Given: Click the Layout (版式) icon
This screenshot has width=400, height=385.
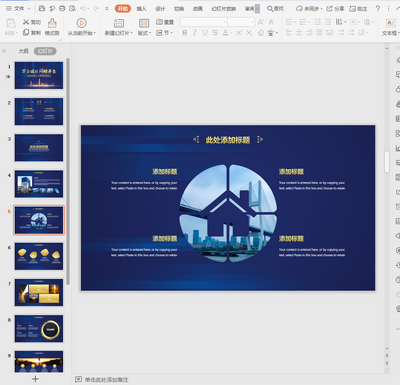Looking at the screenshot, I should click(144, 23).
